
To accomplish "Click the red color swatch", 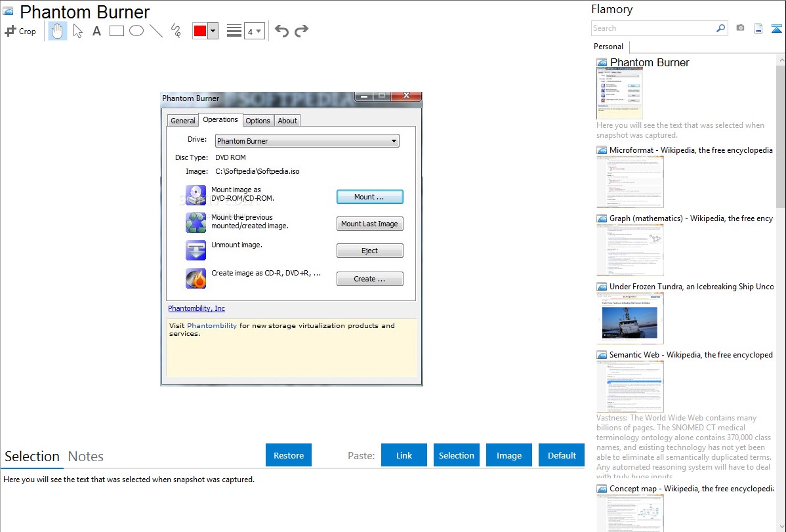I will 200,31.
